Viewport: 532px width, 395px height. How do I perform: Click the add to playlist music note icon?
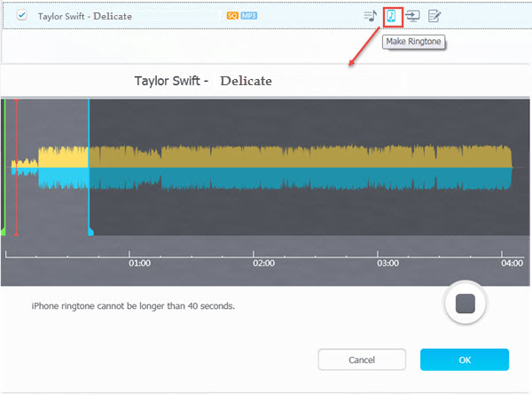pos(370,16)
